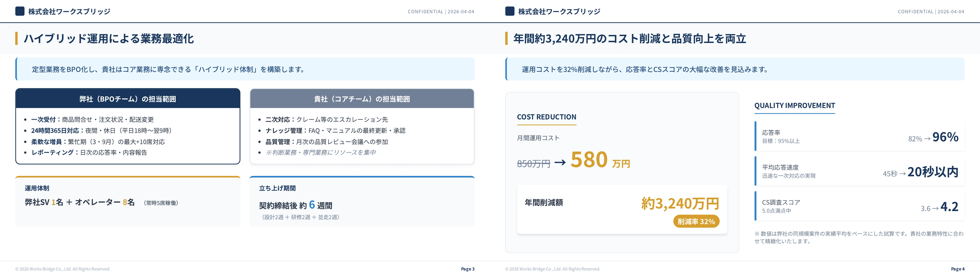Click the navy logo square on Page 4 header
Screen dimensions: 980x276
(x=510, y=11)
